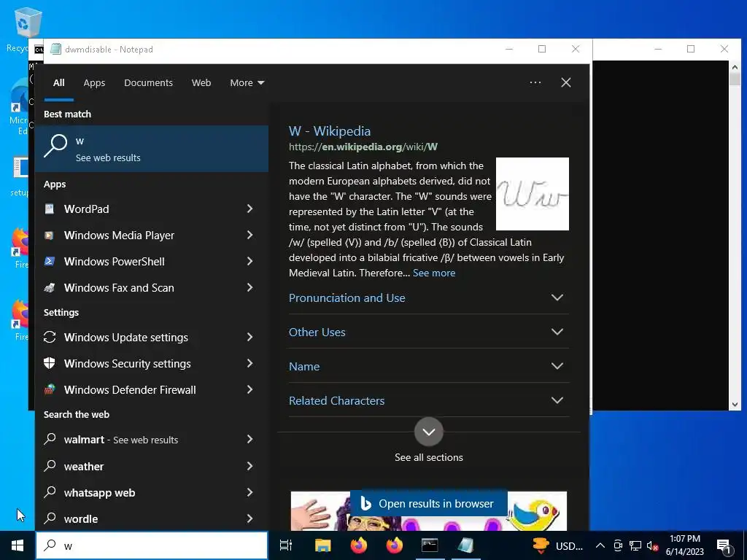The width and height of the screenshot is (747, 560).
Task: Expand the Pronunciation and Use section
Action: point(428,297)
